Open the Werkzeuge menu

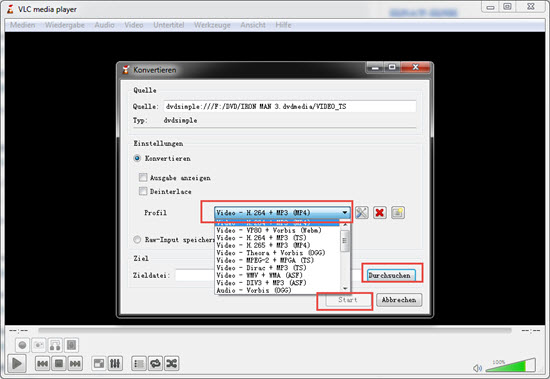click(x=212, y=25)
